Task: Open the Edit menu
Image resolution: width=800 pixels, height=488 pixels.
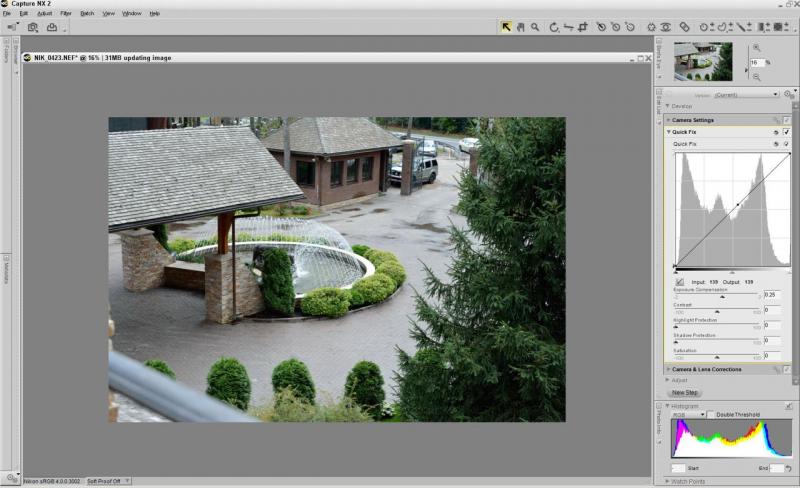Action: (x=23, y=14)
